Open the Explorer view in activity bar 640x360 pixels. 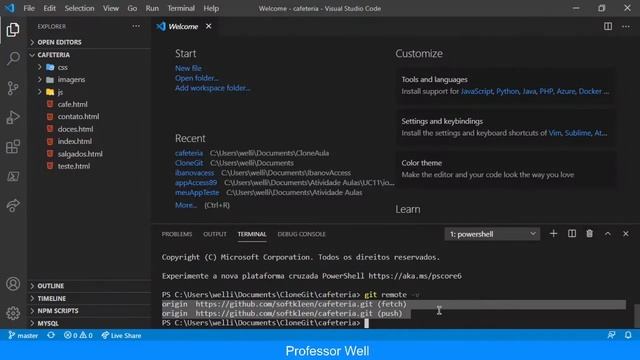(x=13, y=30)
